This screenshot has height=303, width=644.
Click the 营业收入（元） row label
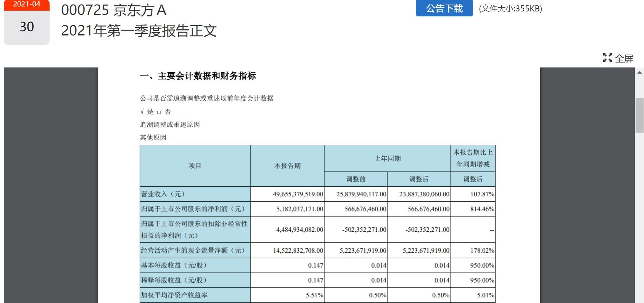coord(163,194)
